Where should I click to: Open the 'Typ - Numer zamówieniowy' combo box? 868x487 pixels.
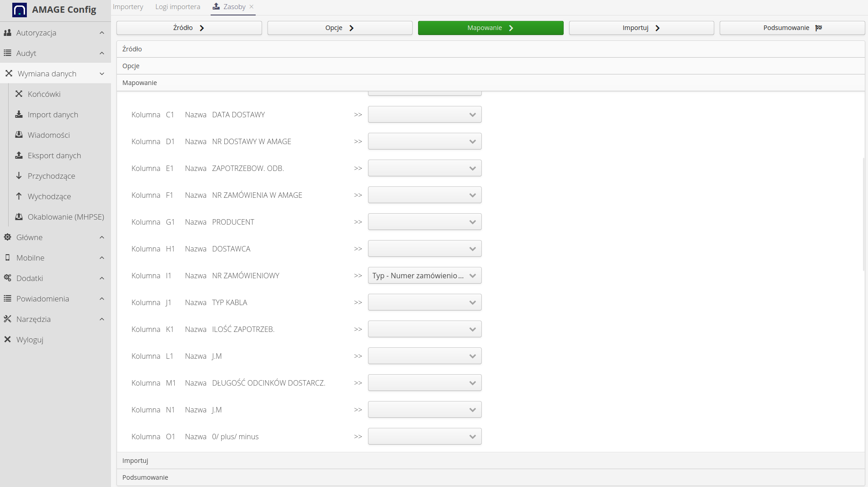(x=424, y=275)
